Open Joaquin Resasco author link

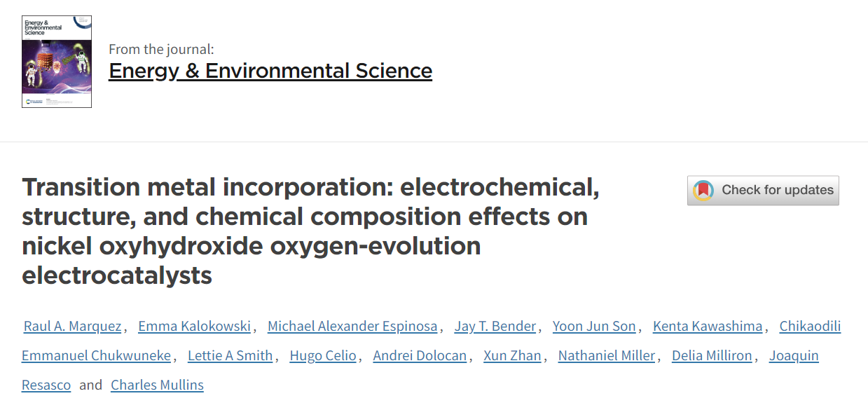pos(794,355)
